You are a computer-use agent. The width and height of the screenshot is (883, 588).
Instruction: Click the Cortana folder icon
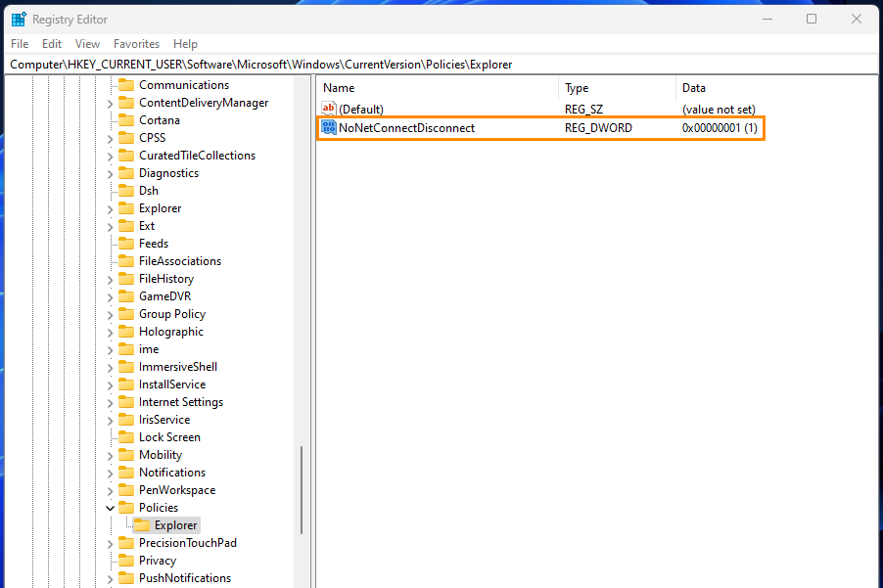[126, 120]
